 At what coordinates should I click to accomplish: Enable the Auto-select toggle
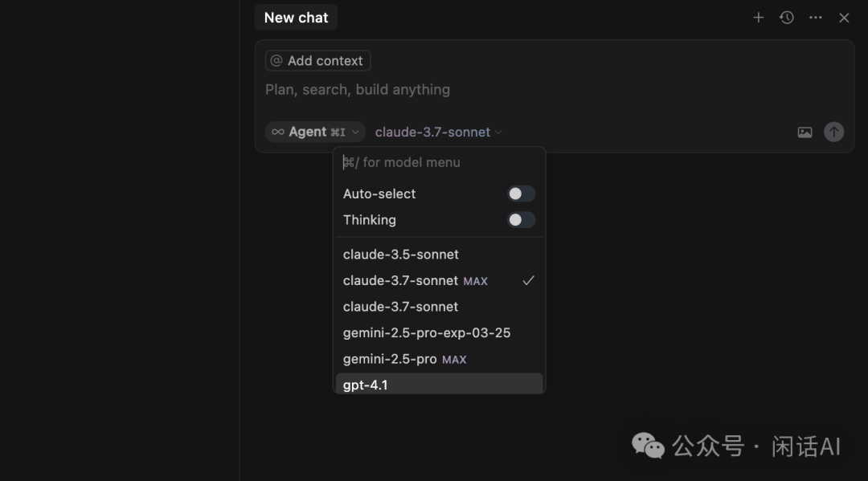point(521,194)
